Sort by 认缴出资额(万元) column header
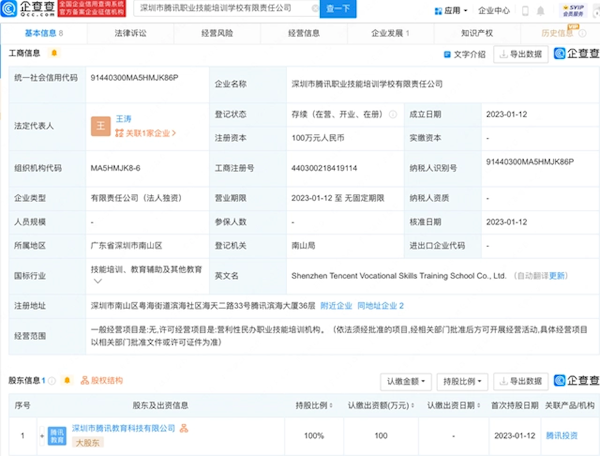 [381, 406]
